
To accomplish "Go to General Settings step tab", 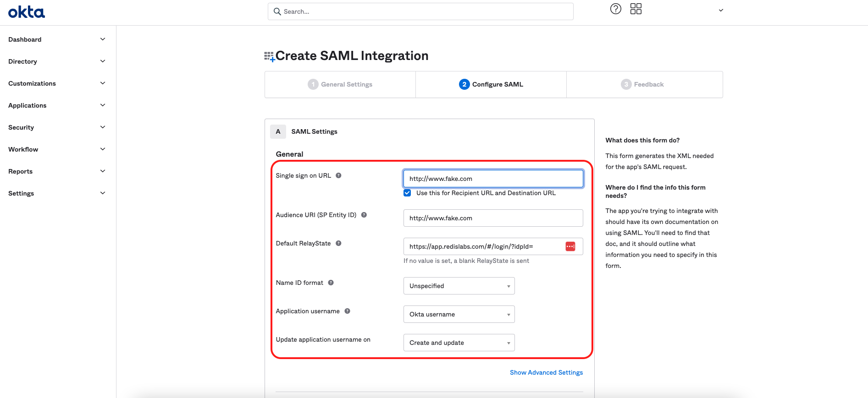I will tap(340, 84).
